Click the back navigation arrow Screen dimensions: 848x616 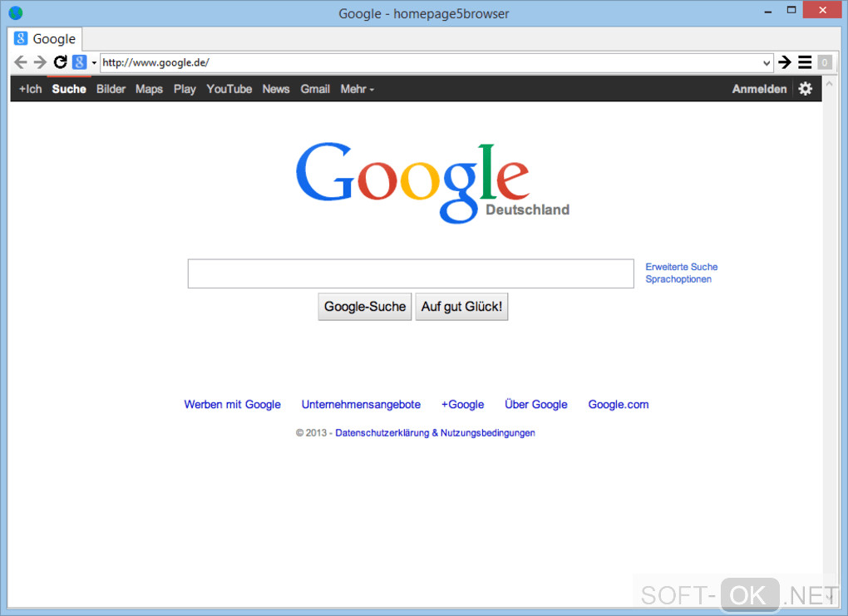coord(21,62)
